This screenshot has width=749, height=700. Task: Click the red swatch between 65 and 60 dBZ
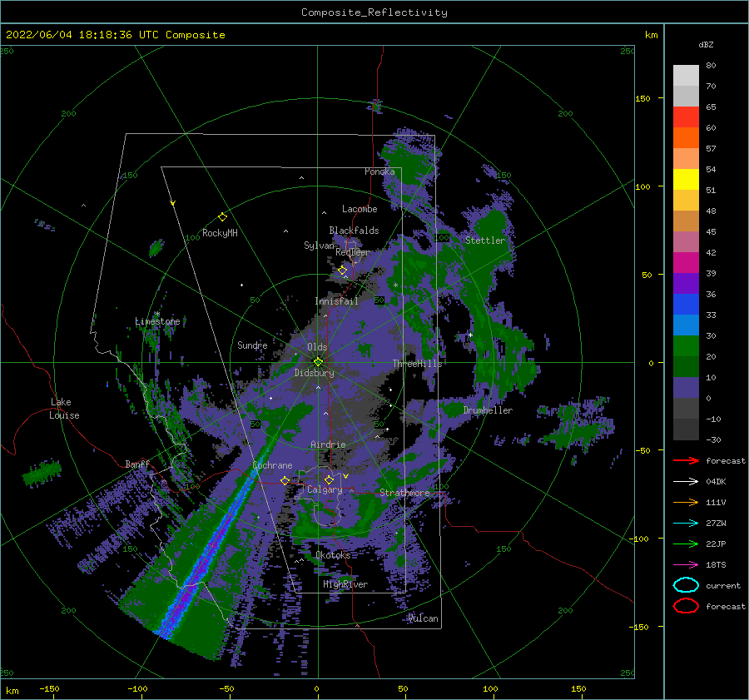pyautogui.click(x=686, y=117)
